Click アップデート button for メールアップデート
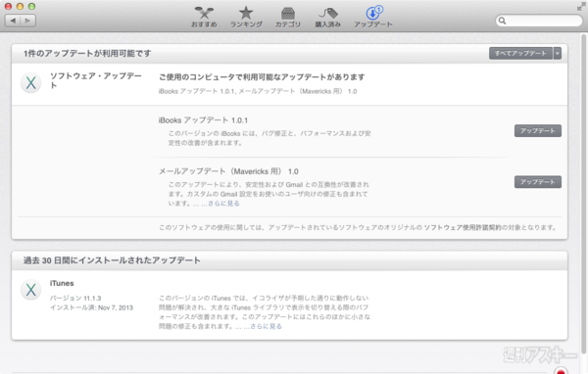The width and height of the screenshot is (588, 374). tap(538, 182)
